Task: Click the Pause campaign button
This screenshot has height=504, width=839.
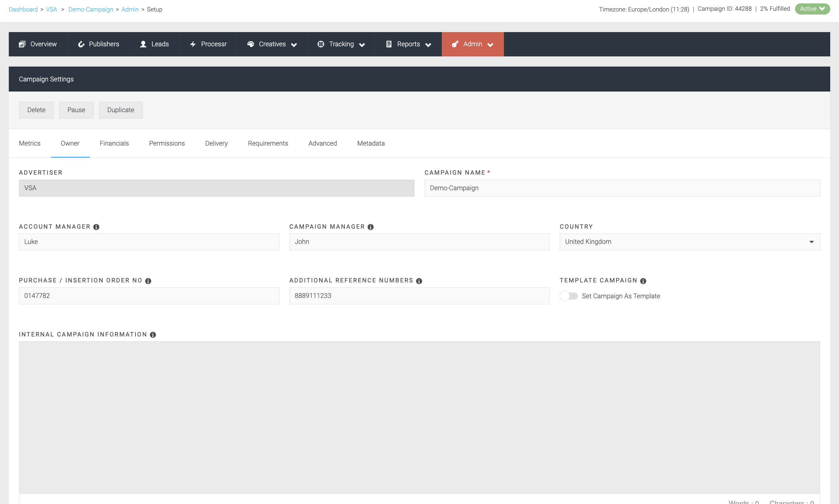Action: pyautogui.click(x=76, y=110)
